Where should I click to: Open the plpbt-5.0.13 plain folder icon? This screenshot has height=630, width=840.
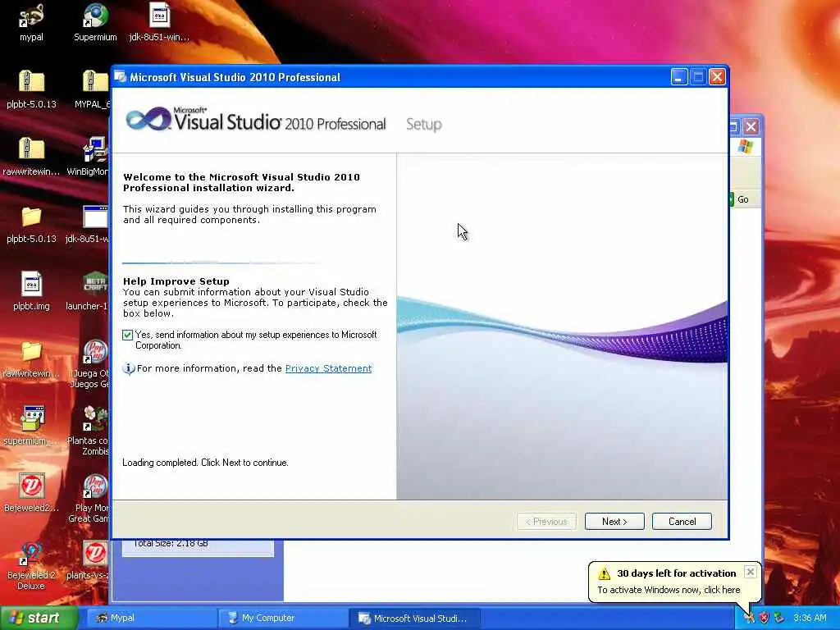31,217
